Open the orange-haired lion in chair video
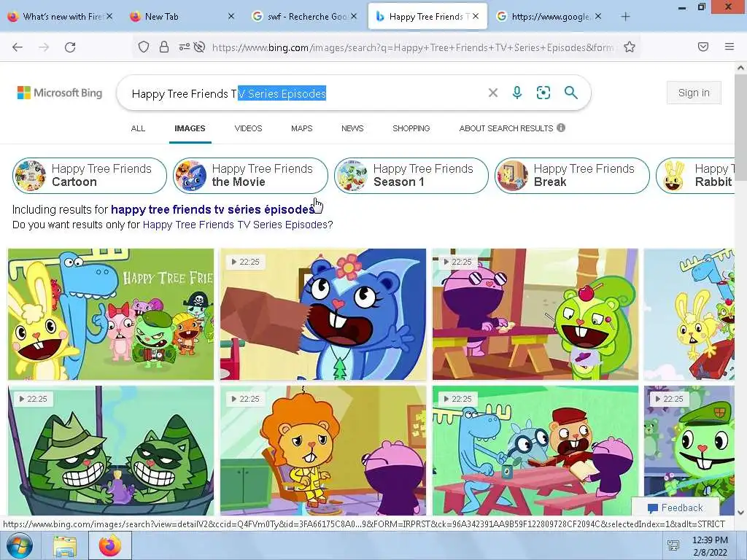 [323, 451]
